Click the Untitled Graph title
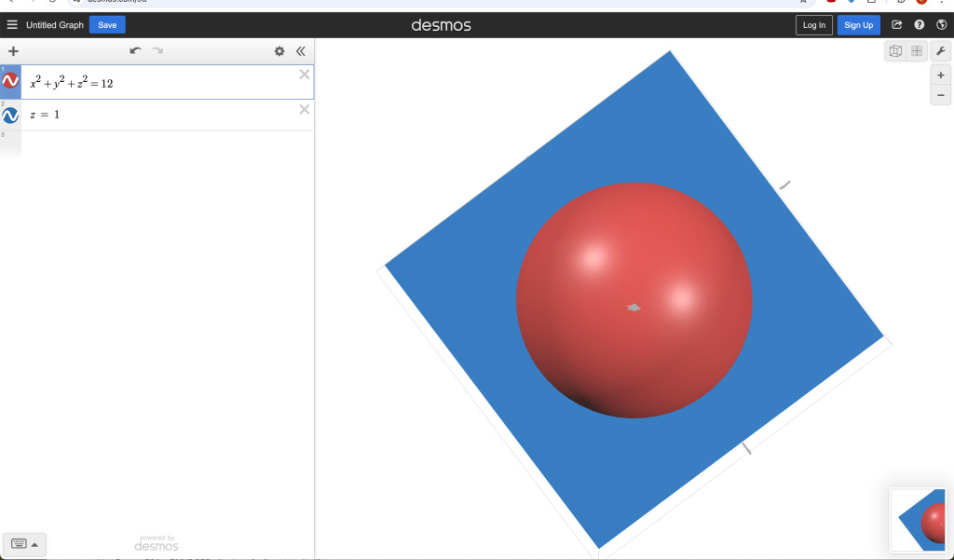Viewport: 954px width, 560px height. click(55, 25)
